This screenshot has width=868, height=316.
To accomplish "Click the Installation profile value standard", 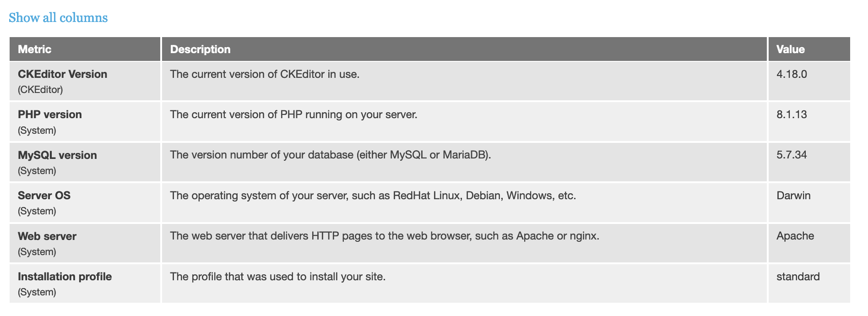I will point(797,277).
